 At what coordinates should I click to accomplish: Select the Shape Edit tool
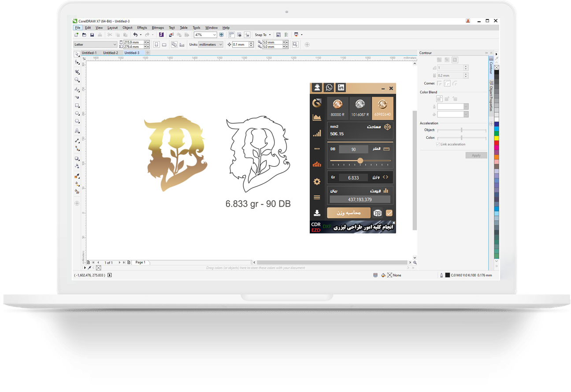(77, 72)
